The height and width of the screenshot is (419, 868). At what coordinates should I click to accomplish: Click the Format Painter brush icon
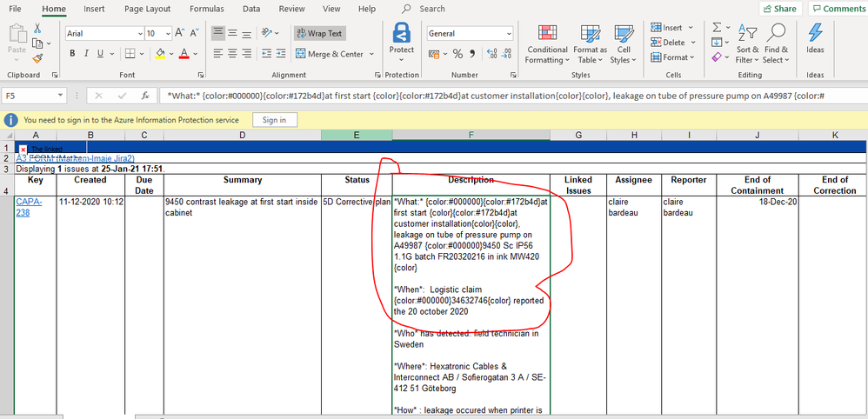pos(37,58)
